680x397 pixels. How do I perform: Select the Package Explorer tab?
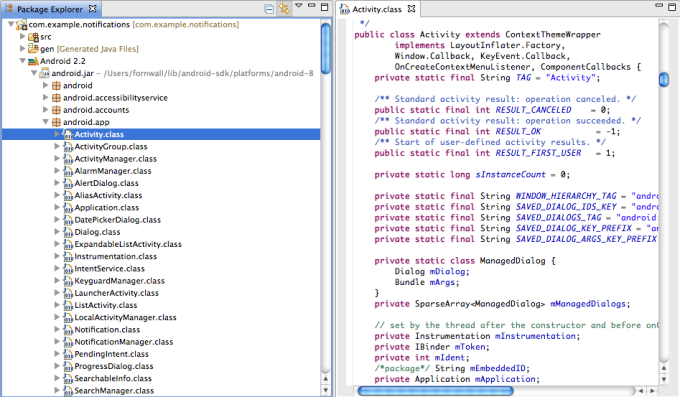[50, 9]
